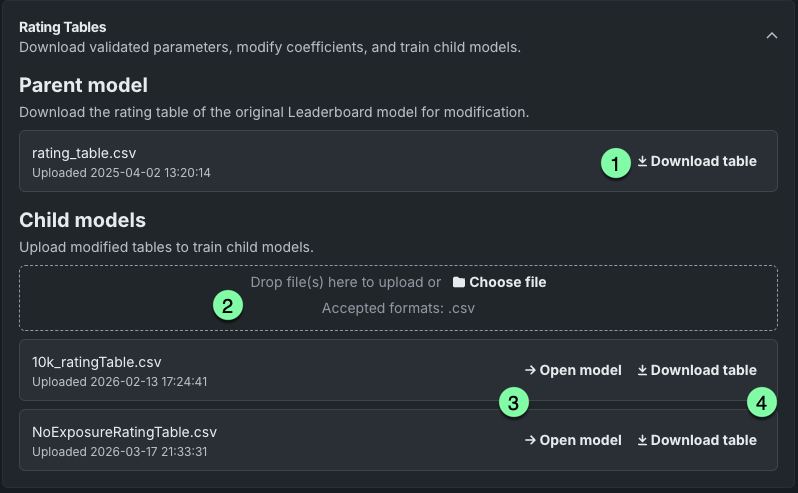
Task: Open the model for NoExposureRatingTable.csv
Action: tap(573, 440)
